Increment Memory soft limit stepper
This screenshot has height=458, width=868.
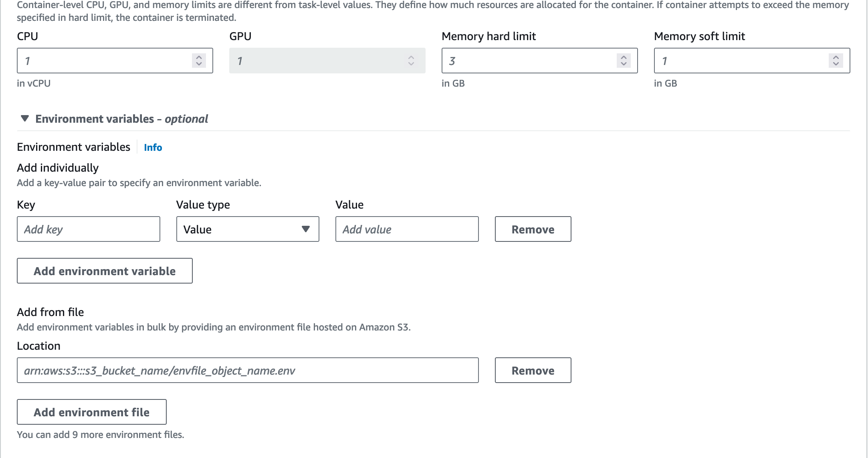point(836,57)
